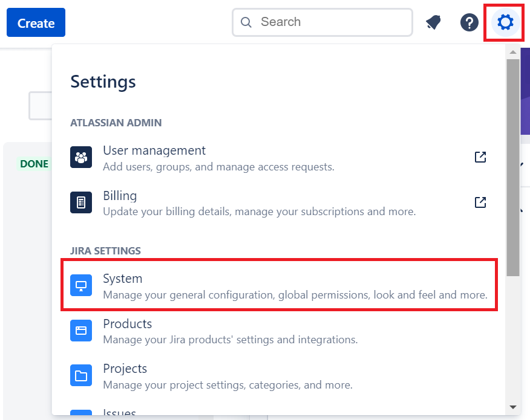The image size is (530, 420).
Task: Click the notifications tag icon
Action: pyautogui.click(x=433, y=22)
